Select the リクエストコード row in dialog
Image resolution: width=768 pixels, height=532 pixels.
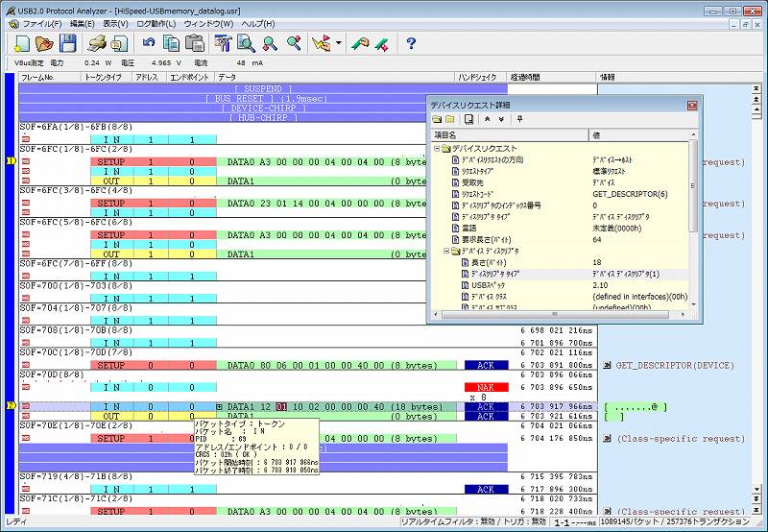[x=561, y=194]
